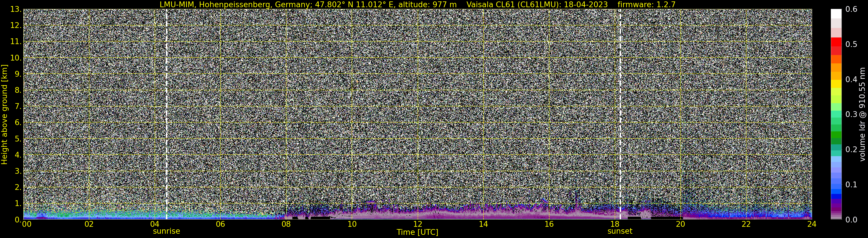The width and height of the screenshot is (868, 238).
Task: Click the '04' time tick label
Action: point(154,224)
